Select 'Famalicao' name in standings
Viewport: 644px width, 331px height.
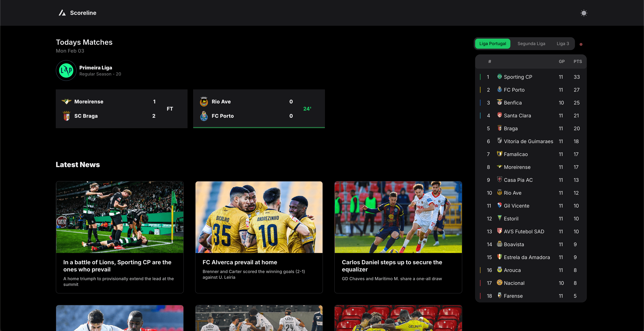click(x=516, y=154)
